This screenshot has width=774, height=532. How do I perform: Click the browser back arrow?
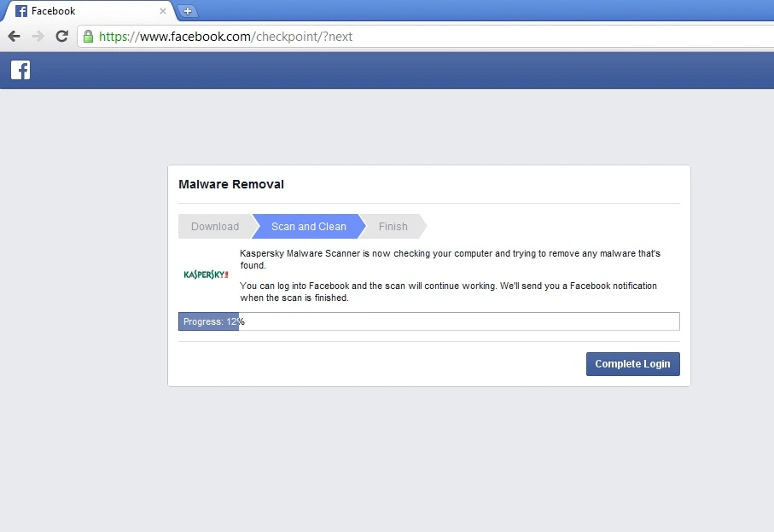click(14, 37)
